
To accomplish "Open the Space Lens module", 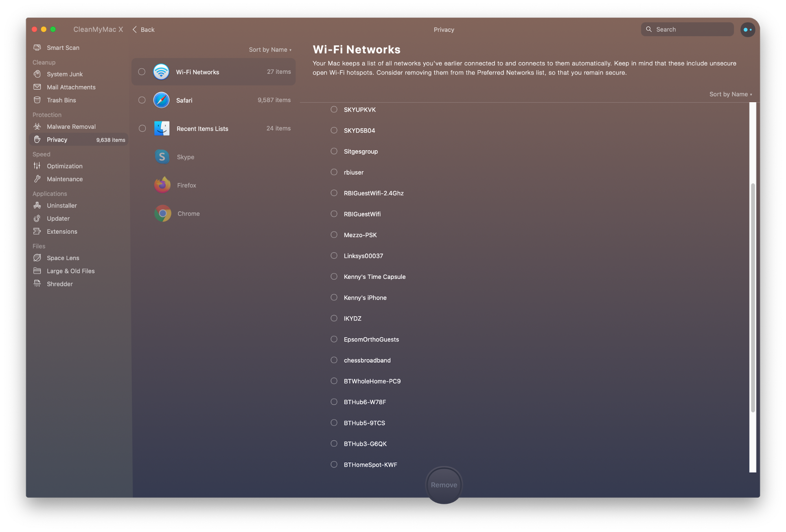I will 63,258.
